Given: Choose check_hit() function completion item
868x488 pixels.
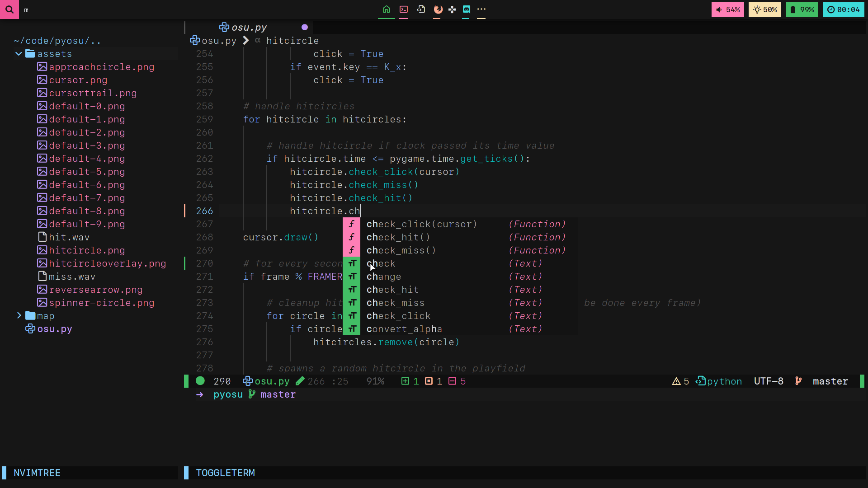Looking at the screenshot, I should [398, 237].
